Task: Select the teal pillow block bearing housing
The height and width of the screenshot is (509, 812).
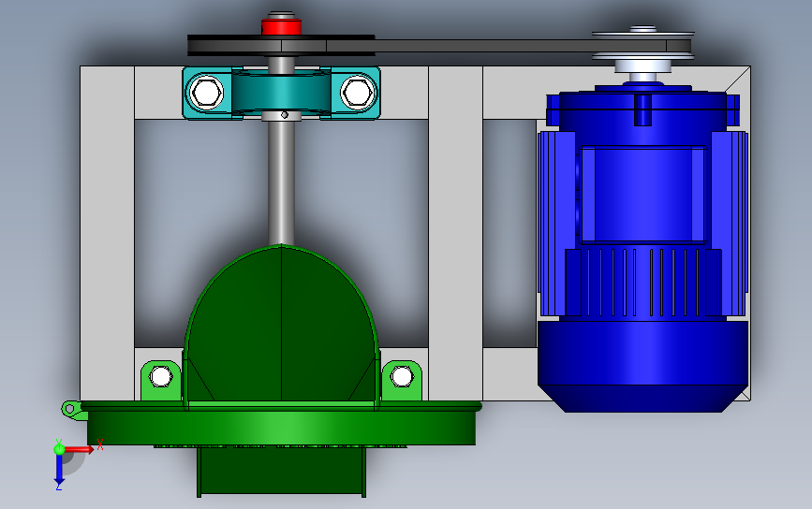Action: pyautogui.click(x=281, y=93)
